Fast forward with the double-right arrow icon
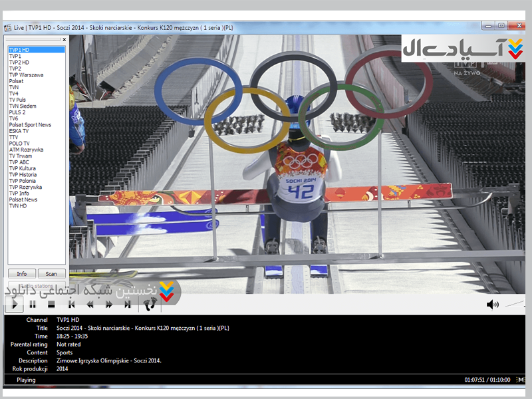532x399 pixels. click(x=109, y=305)
